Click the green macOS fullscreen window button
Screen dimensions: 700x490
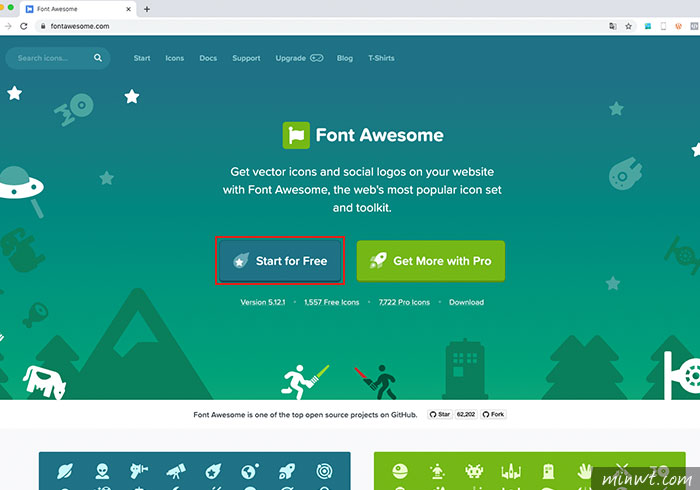11,8
